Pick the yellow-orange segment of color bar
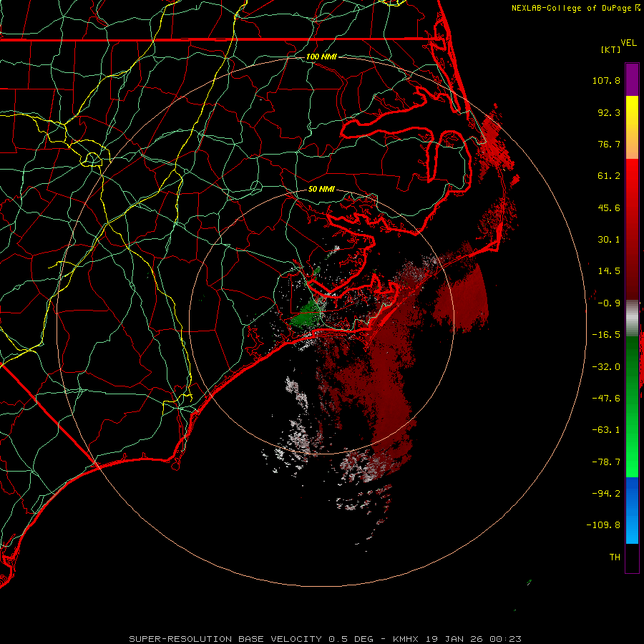Viewport: 644px width, 644px height. pyautogui.click(x=632, y=127)
